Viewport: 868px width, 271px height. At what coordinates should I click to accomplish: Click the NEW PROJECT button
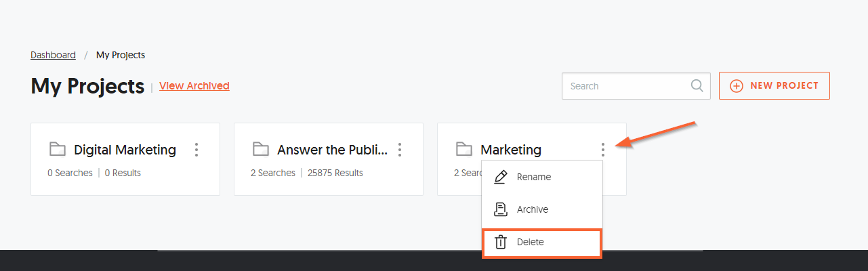pyautogui.click(x=774, y=86)
